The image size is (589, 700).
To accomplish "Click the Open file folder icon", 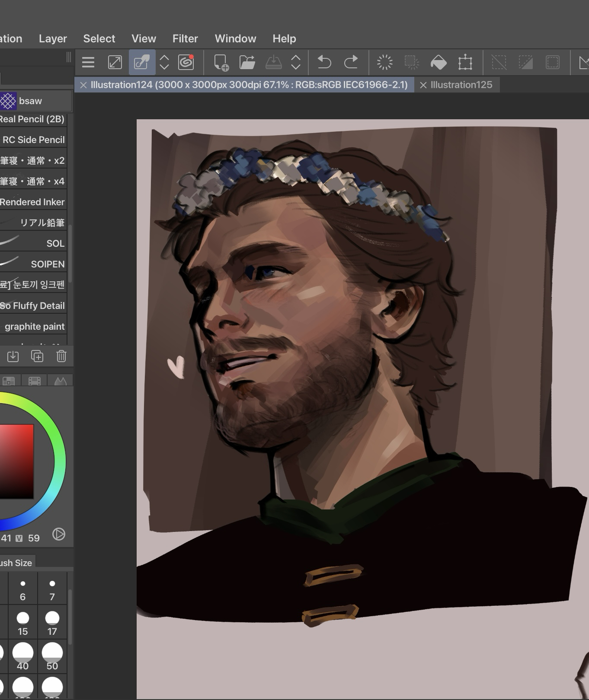I will point(247,63).
